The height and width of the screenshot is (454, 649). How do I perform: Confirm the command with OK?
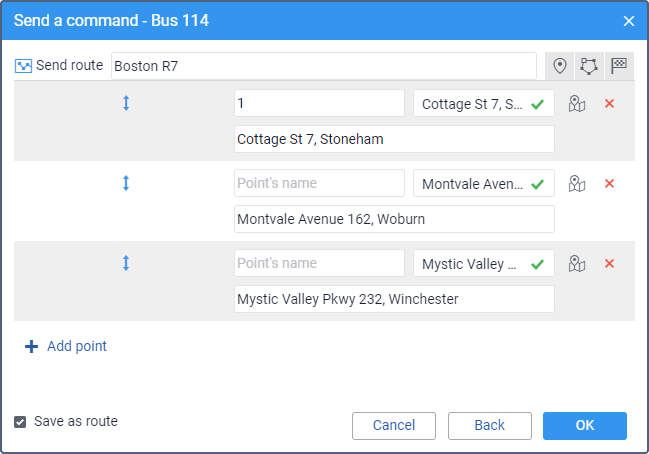[585, 425]
